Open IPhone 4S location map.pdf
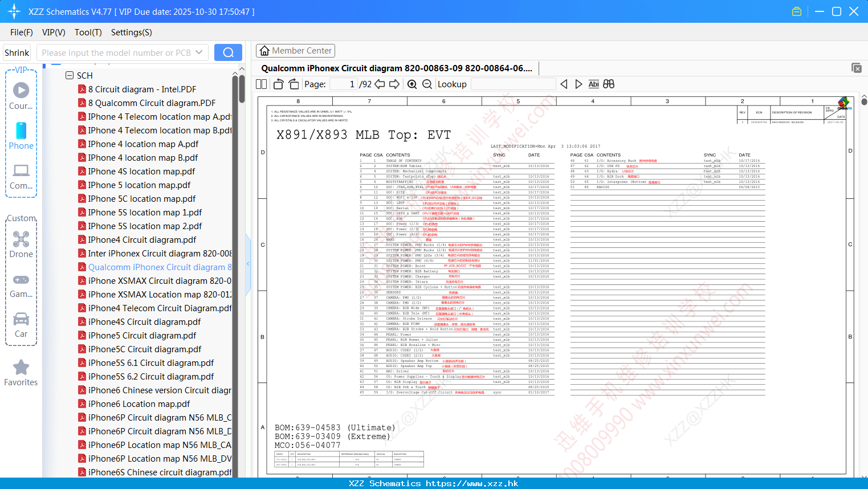Viewport: 868px width, 489px height. (141, 171)
